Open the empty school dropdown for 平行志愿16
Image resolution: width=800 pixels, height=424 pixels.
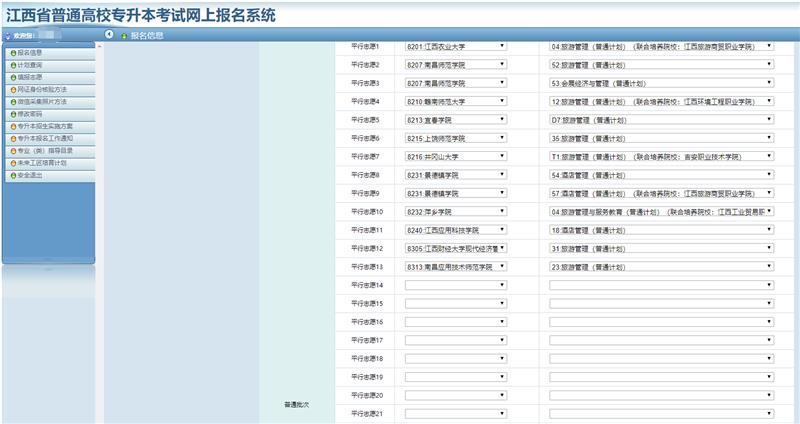[456, 322]
